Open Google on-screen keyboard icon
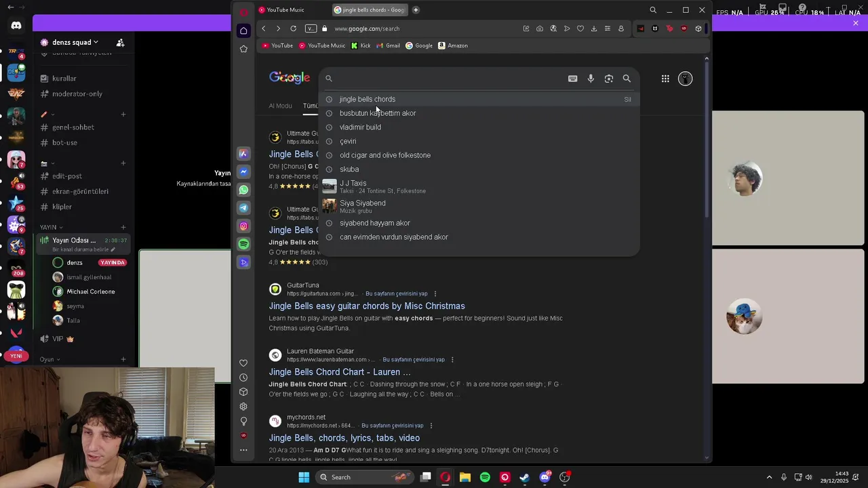This screenshot has width=868, height=488. click(x=573, y=79)
